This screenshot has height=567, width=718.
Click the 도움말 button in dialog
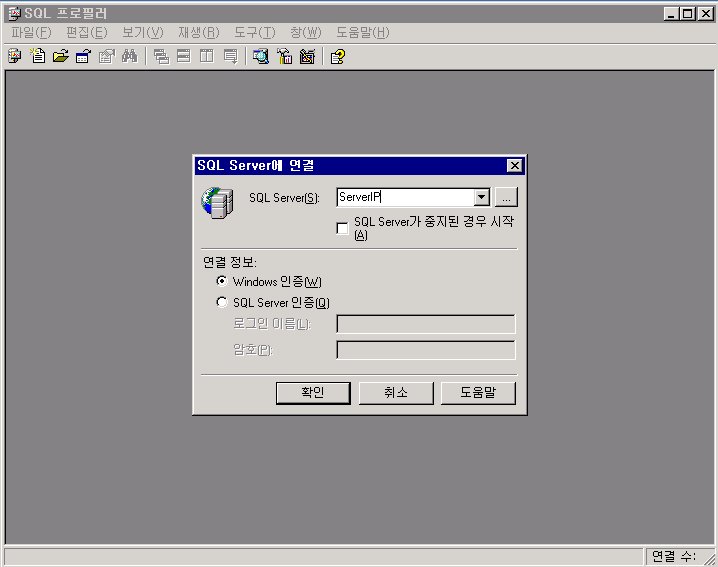pos(478,393)
